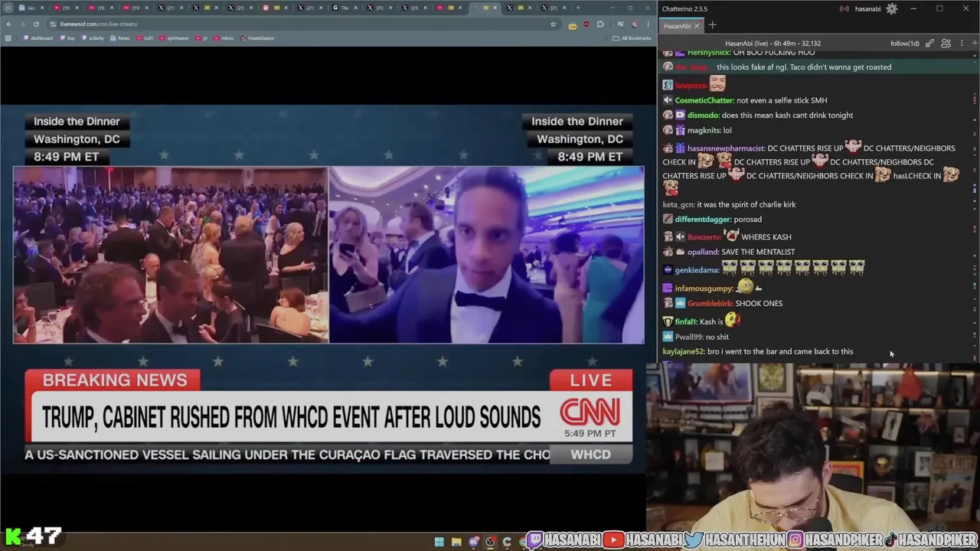The height and width of the screenshot is (551, 980).
Task: Open Chrome profile avatar
Action: tap(634, 24)
